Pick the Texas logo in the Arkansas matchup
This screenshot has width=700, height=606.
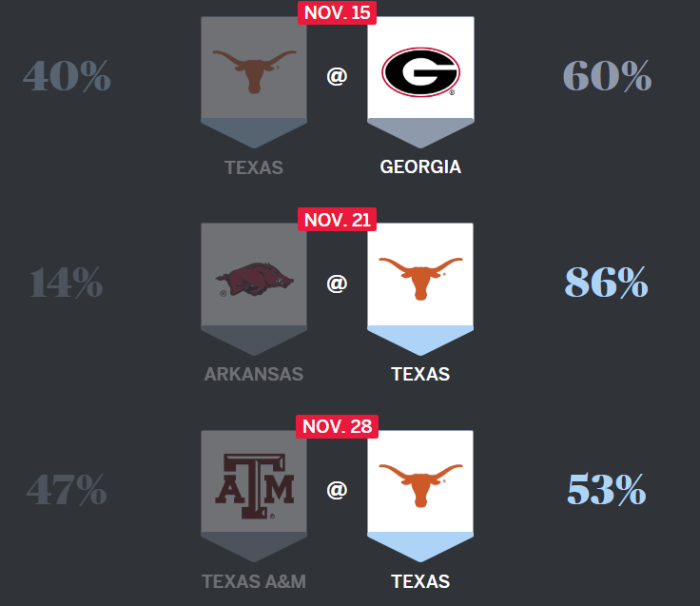[420, 279]
